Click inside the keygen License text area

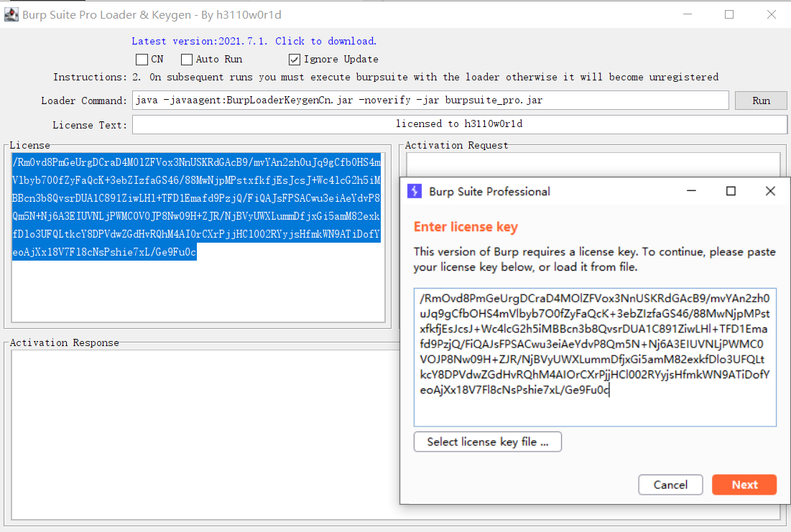[198, 237]
